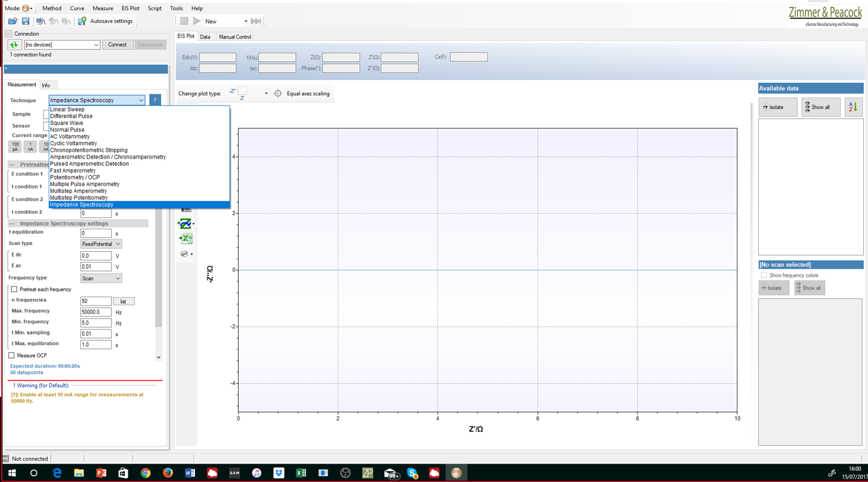This screenshot has height=482, width=868.
Task: Click the 100 pA current range button
Action: point(15,146)
